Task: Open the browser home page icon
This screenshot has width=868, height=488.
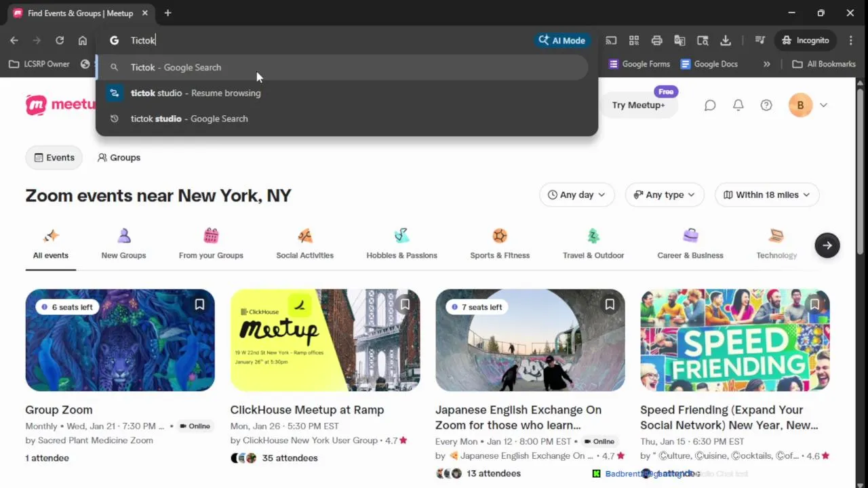Action: 83,41
